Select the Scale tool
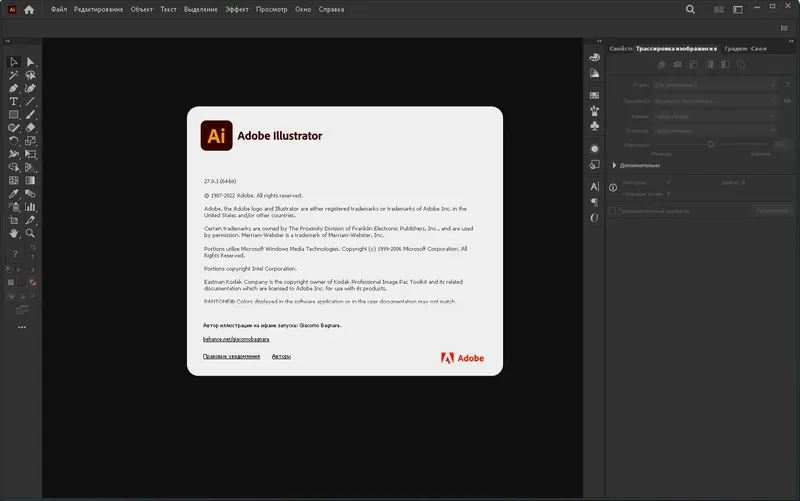Viewport: 800px width, 501px height. point(31,141)
